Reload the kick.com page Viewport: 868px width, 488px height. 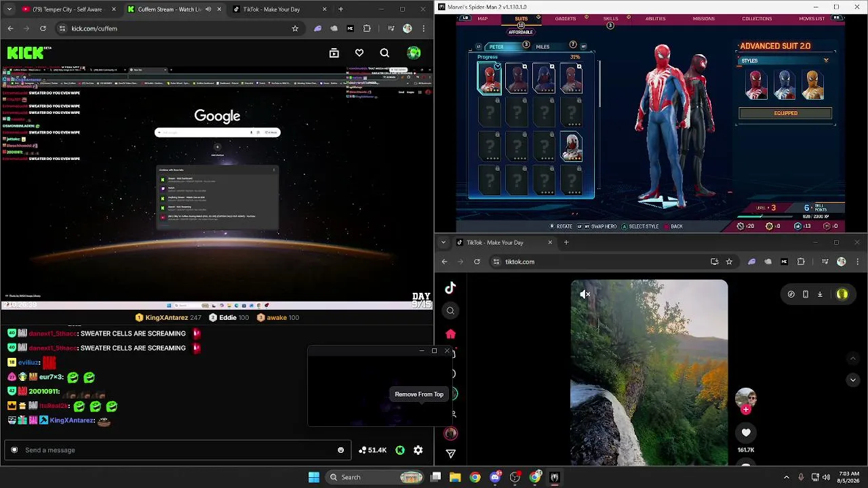tap(43, 28)
